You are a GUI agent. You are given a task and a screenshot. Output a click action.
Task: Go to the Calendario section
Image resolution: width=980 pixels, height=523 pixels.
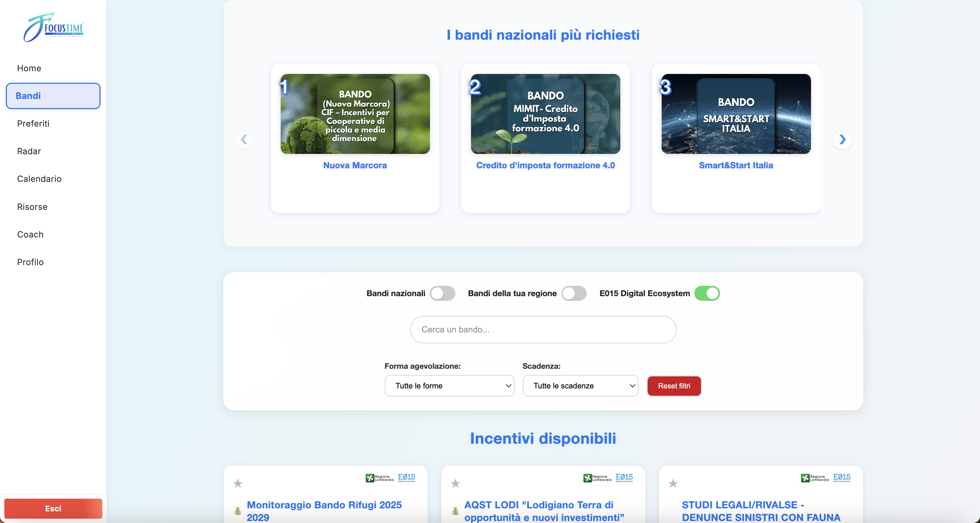(39, 179)
